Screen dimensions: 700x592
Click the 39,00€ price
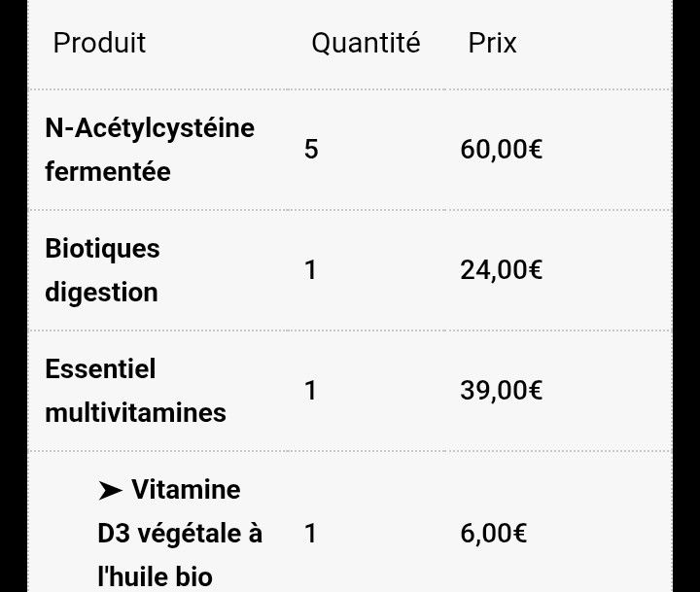coord(501,391)
